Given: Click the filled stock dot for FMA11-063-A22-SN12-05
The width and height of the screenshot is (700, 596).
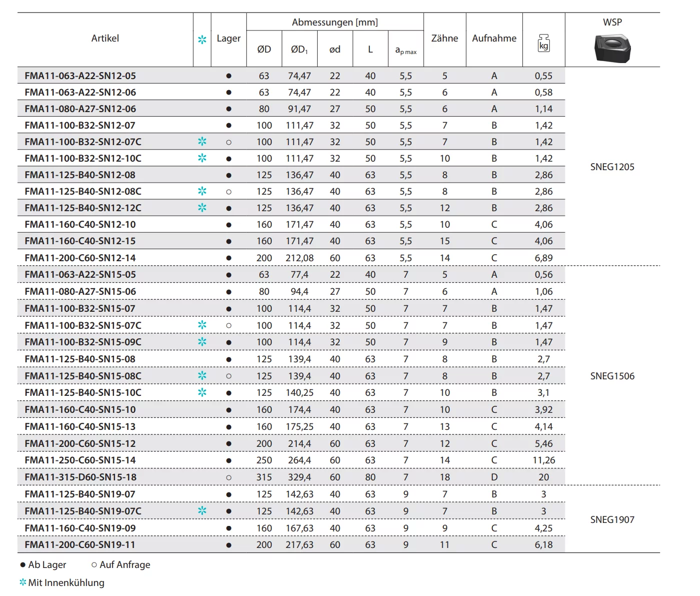Looking at the screenshot, I should tap(229, 76).
